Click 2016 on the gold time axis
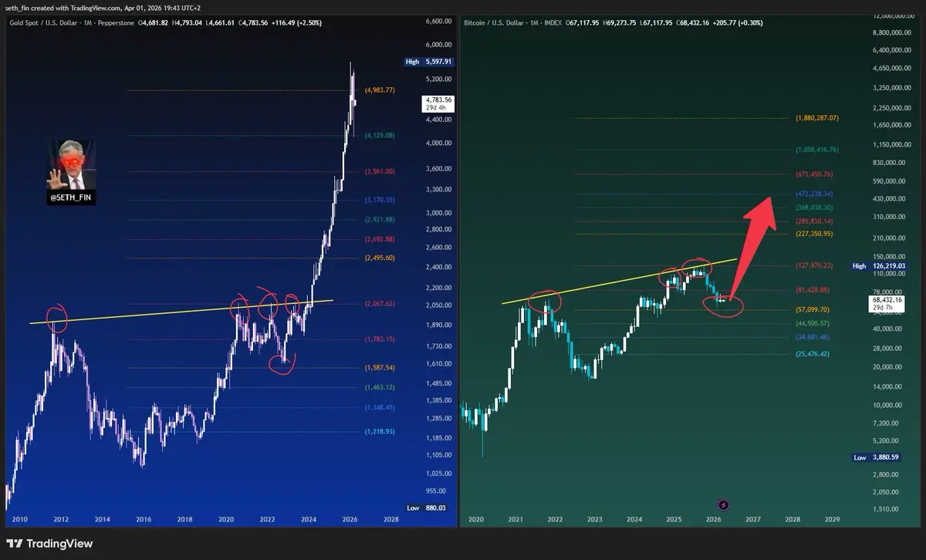Image resolution: width=926 pixels, height=560 pixels. 144,521
